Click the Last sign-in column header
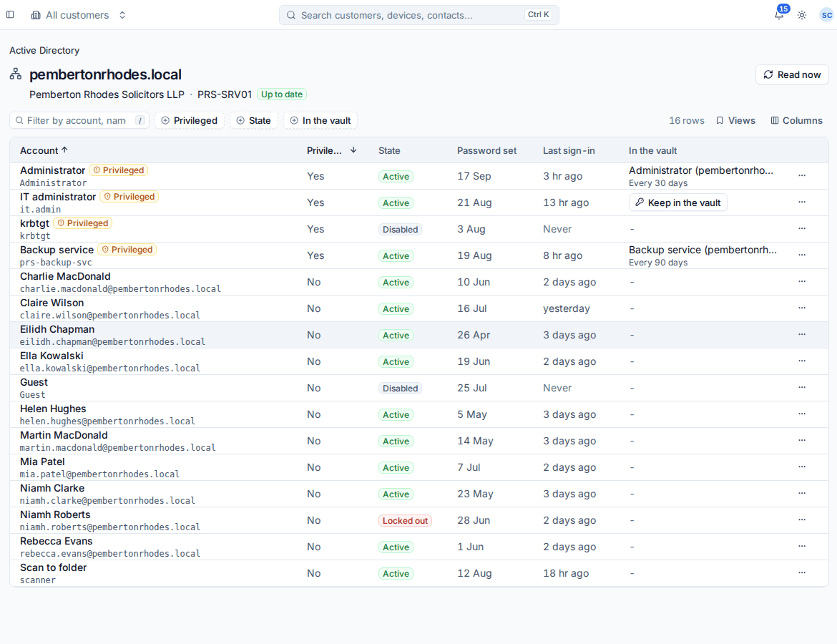837x644 pixels. [569, 150]
